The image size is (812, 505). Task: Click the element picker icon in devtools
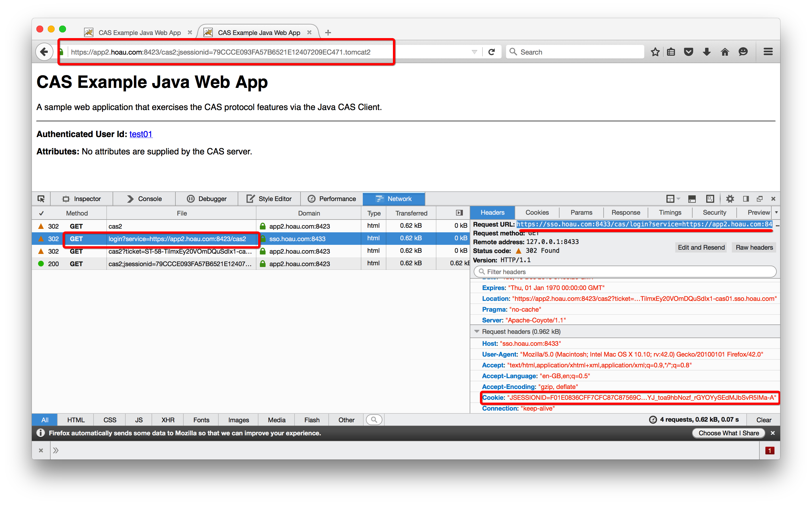click(41, 199)
